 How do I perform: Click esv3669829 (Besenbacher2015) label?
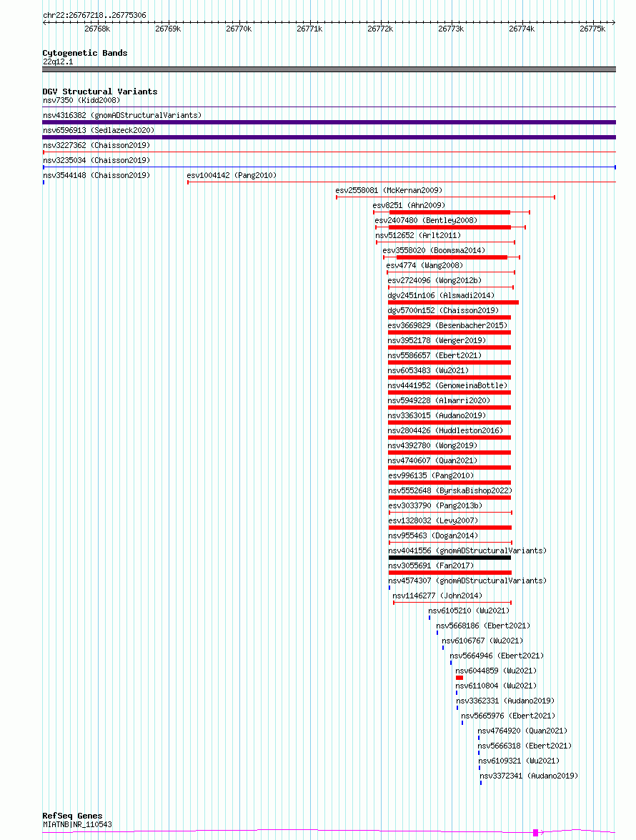[447, 325]
